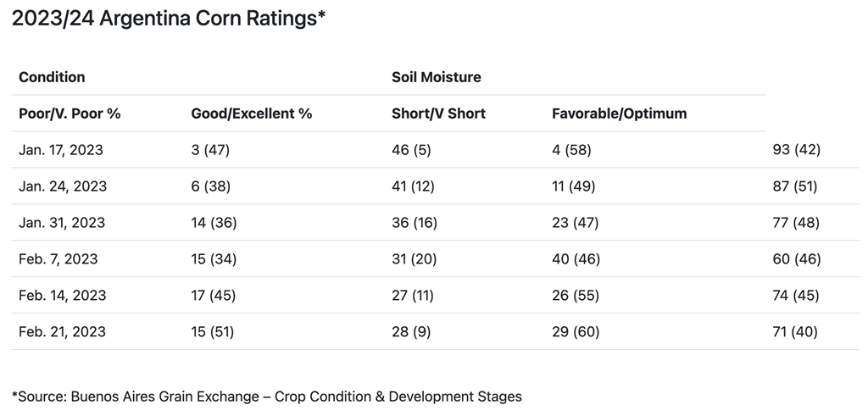The image size is (868, 416).
Task: Click the 40 (46) cell in Feb. 7 row
Action: [x=576, y=259]
